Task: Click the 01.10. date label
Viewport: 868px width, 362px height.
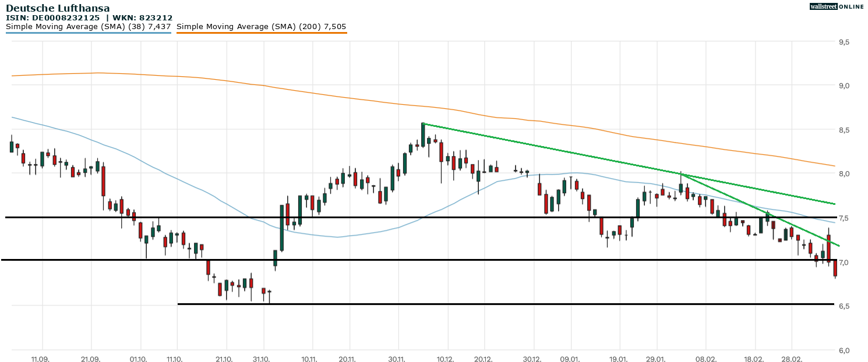Action: [139, 359]
